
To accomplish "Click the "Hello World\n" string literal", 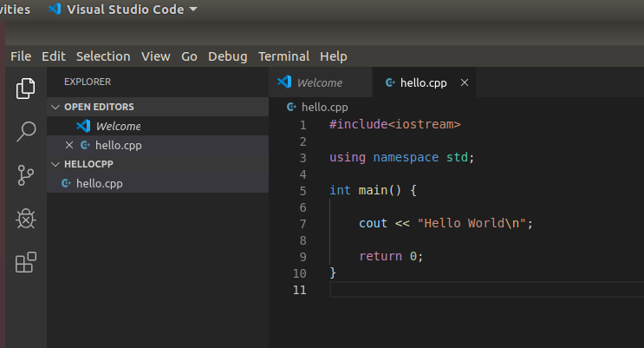I will pos(472,223).
